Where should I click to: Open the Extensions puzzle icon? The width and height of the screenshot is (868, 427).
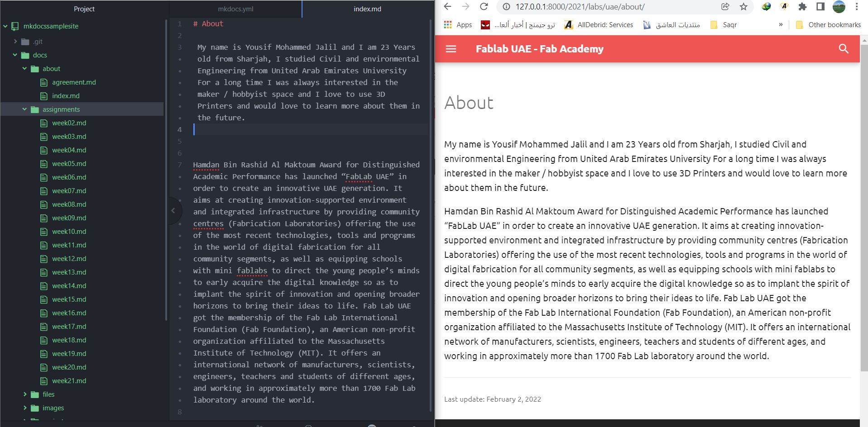(x=802, y=7)
